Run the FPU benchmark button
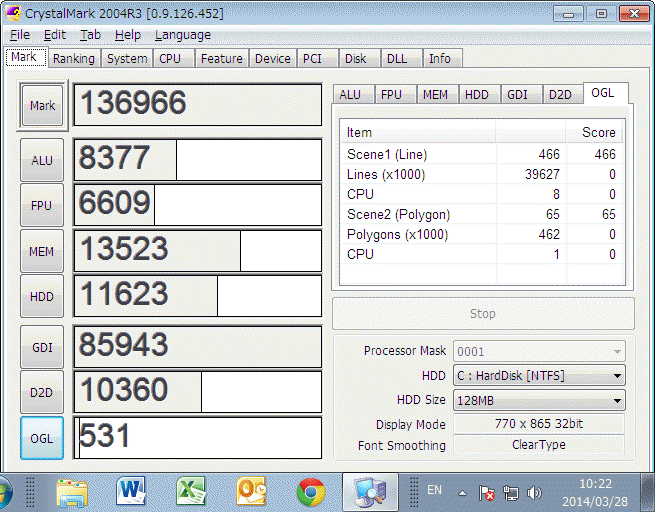This screenshot has width=655, height=512. point(42,205)
